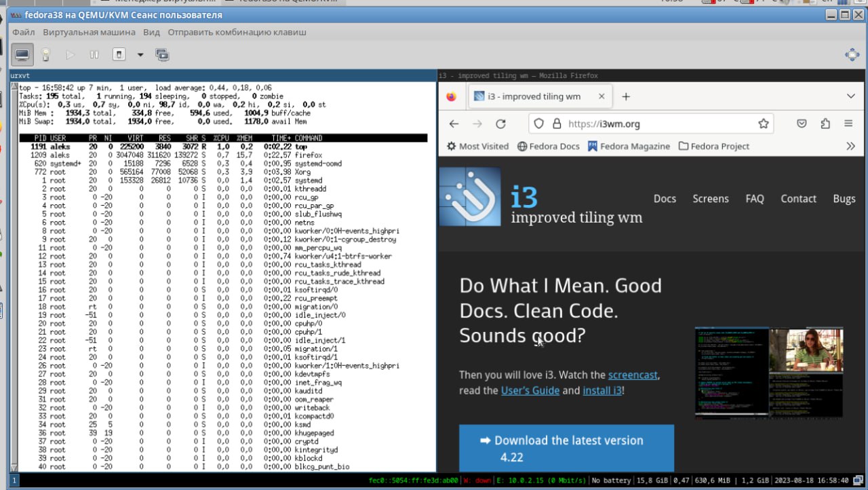
Task: Click the urxvt terminal title bar
Action: point(222,75)
